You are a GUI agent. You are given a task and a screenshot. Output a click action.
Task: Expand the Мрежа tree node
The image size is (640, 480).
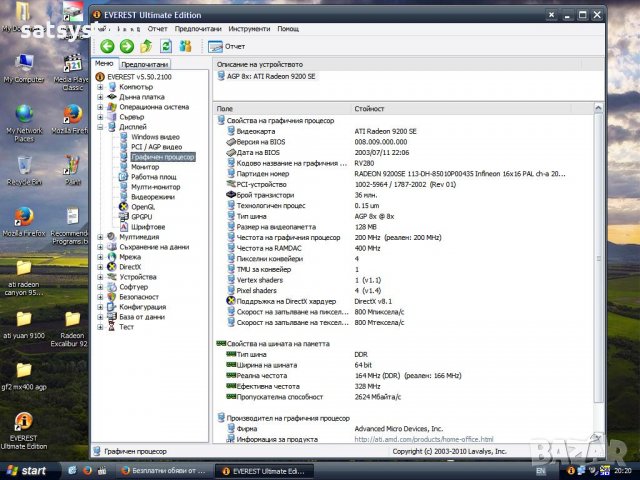[100, 257]
